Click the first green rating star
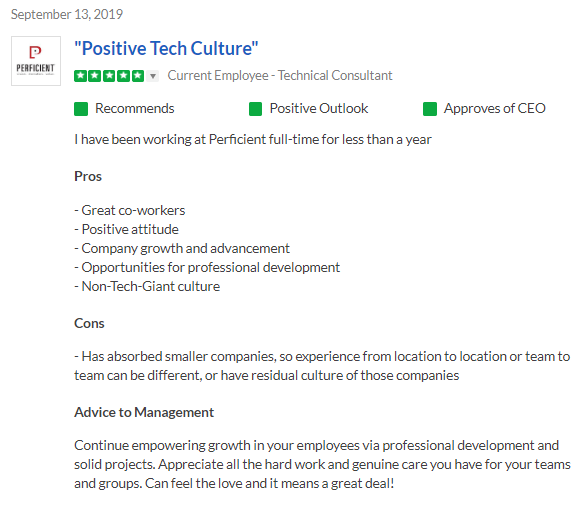 tap(80, 76)
